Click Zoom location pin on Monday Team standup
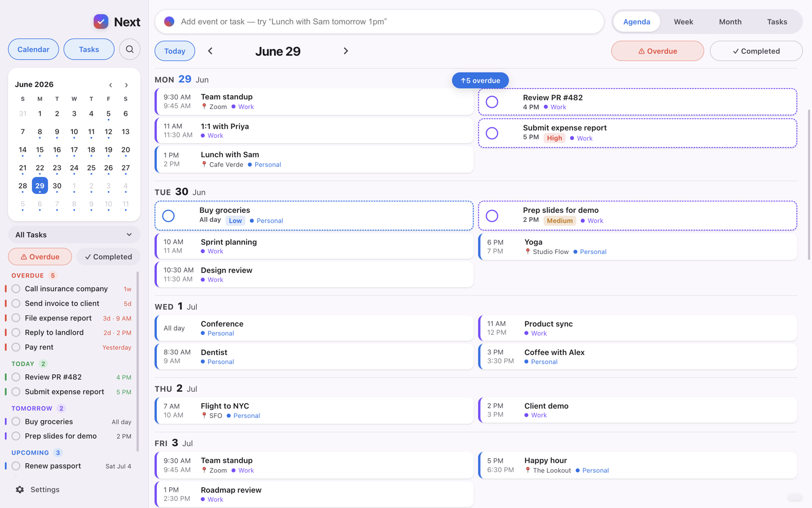This screenshot has width=812, height=508. 204,107
